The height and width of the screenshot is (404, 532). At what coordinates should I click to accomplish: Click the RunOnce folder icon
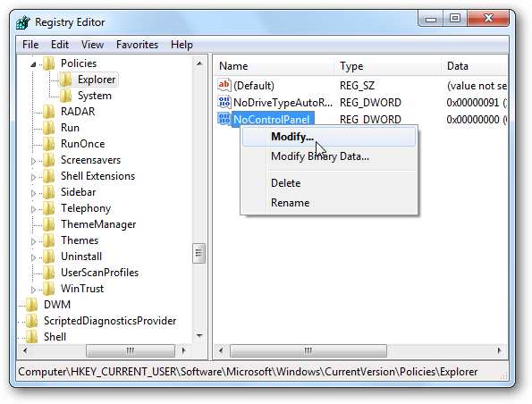tap(48, 144)
